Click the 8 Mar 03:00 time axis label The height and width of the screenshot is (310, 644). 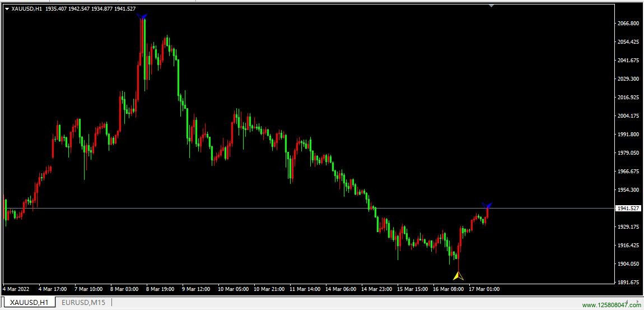tap(124, 289)
